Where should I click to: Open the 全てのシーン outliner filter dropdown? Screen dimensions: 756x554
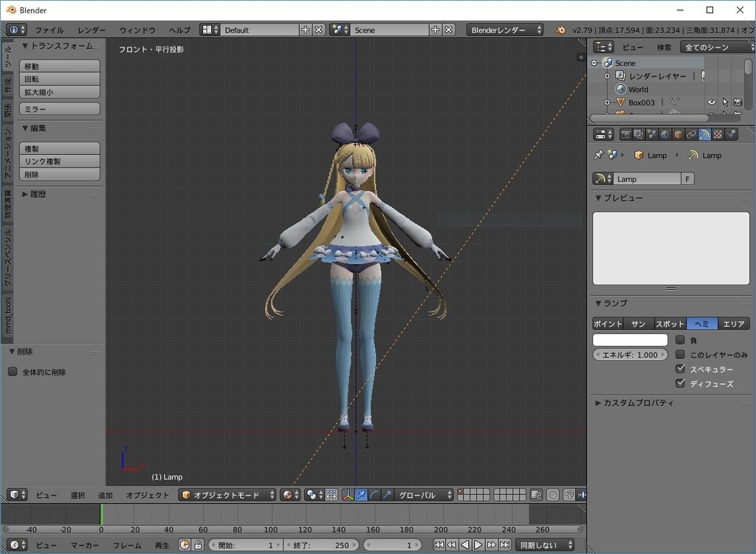[x=716, y=47]
